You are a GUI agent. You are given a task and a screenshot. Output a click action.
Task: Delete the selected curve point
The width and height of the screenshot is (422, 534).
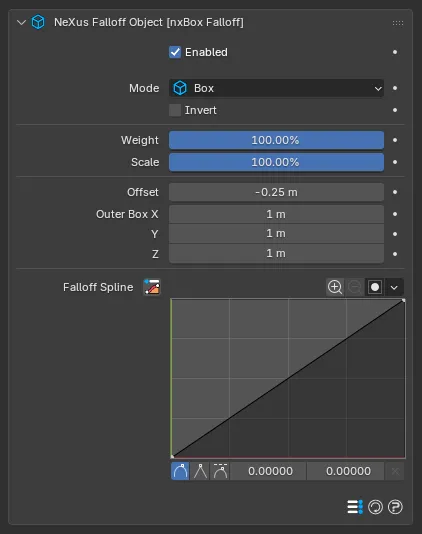395,471
